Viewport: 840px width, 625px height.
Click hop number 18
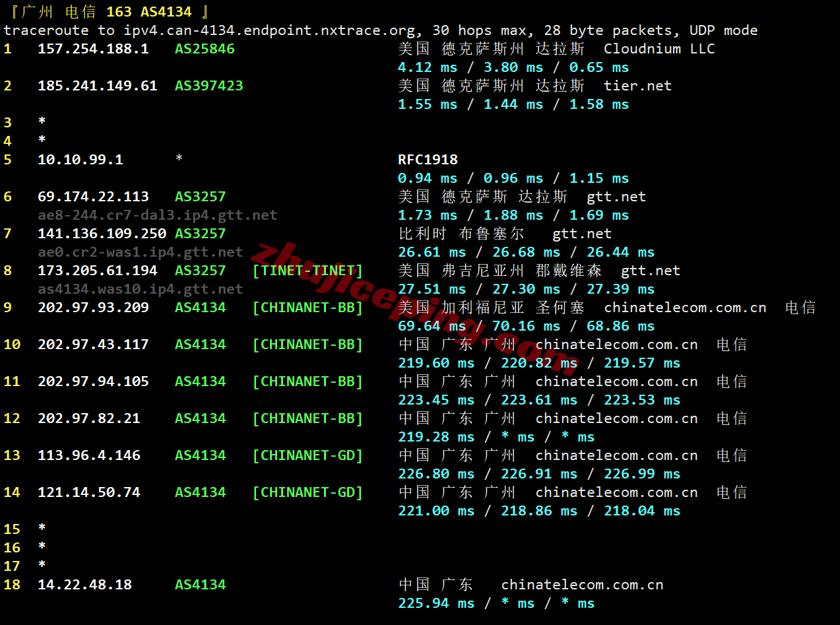point(12,585)
